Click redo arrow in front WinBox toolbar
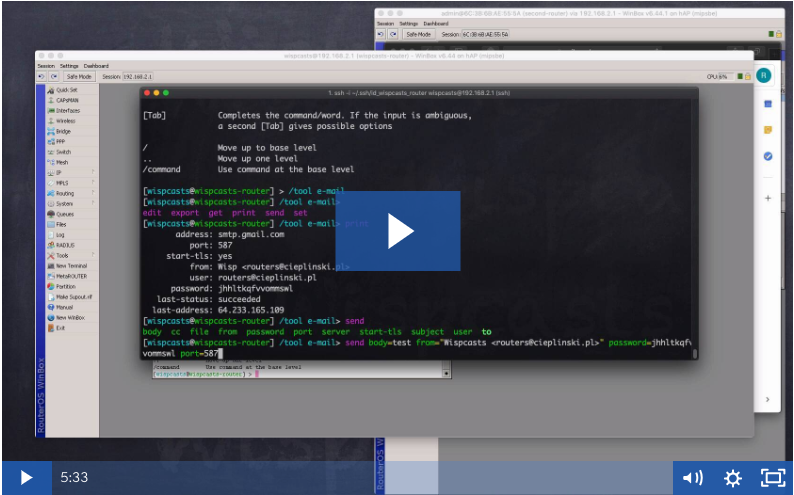This screenshot has height=495, width=794. [54, 77]
